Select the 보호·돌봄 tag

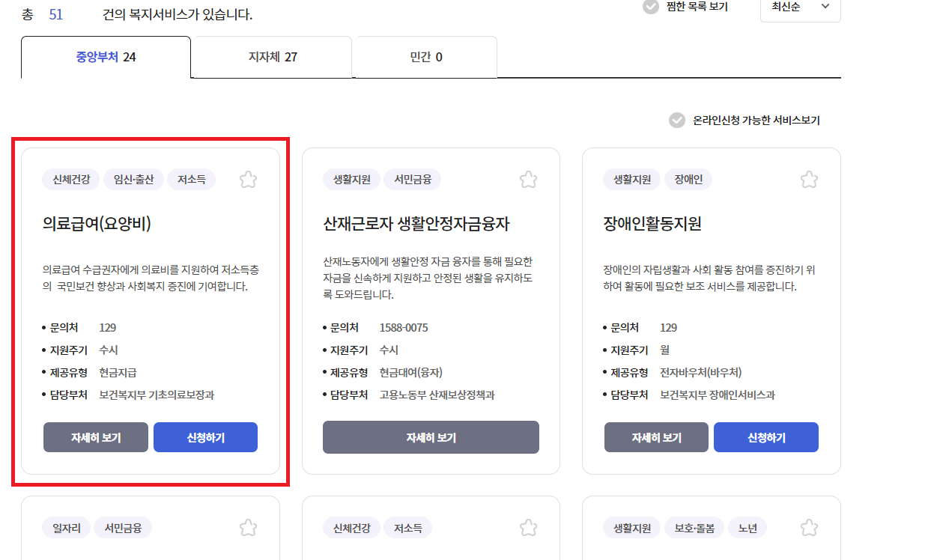[694, 528]
